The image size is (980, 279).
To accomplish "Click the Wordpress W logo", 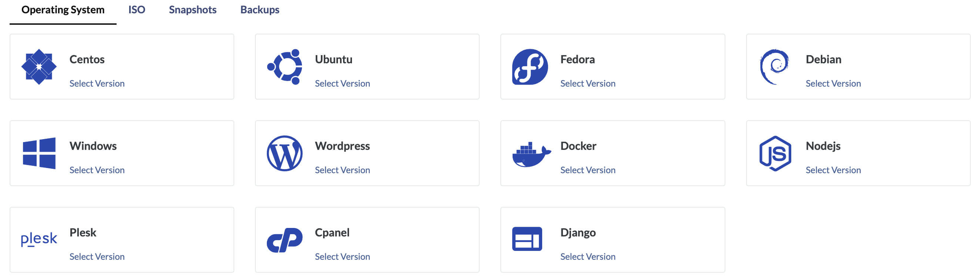I will [x=285, y=153].
